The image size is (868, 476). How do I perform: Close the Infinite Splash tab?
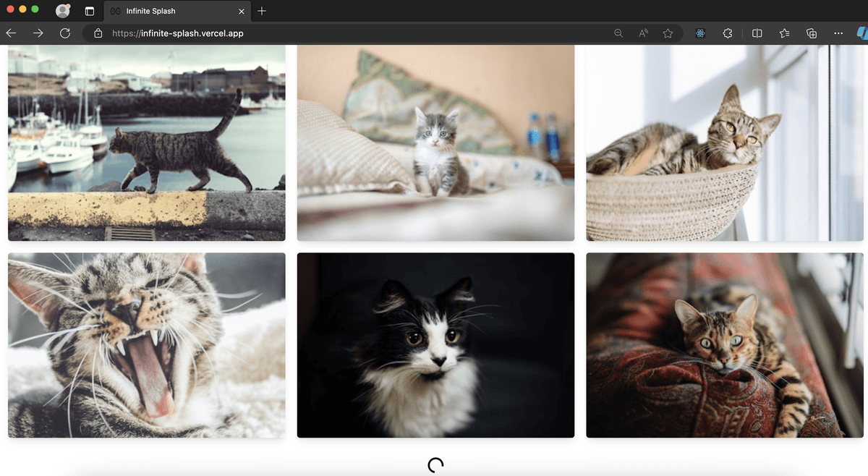(239, 11)
